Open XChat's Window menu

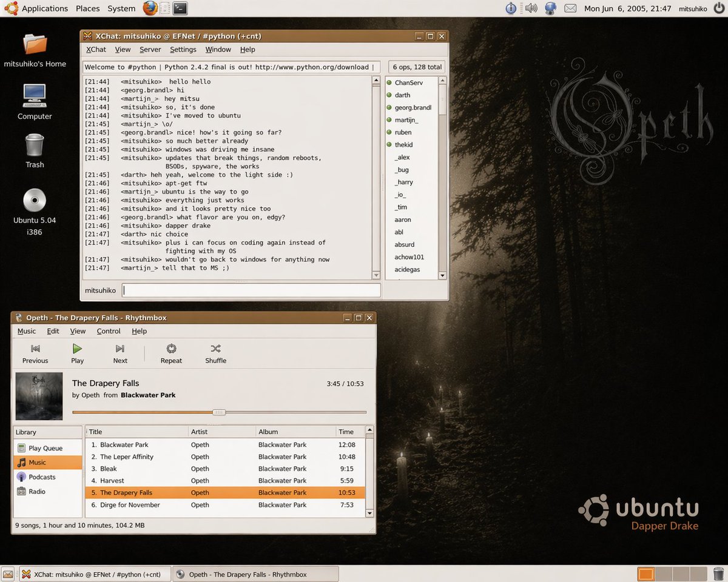point(218,50)
